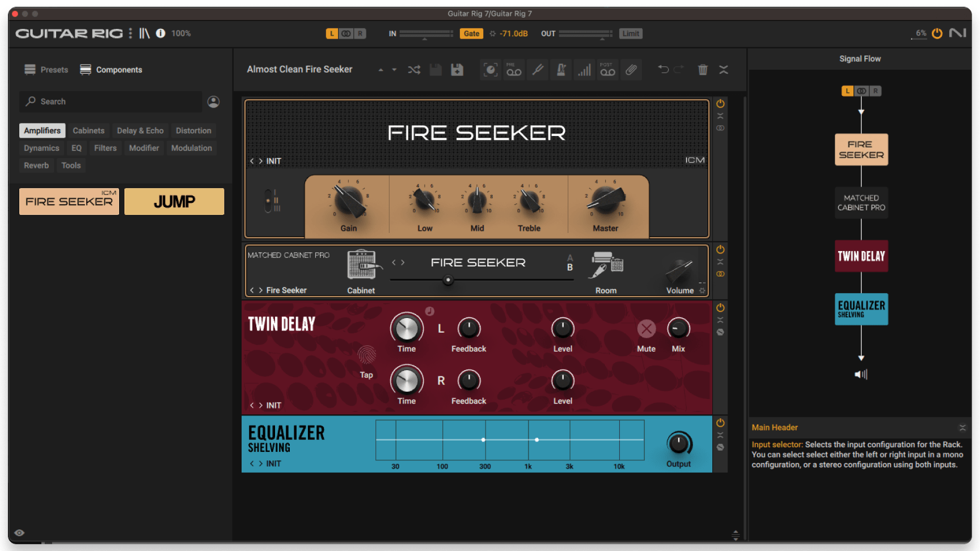
Task: Open the Components tab
Action: 111,70
